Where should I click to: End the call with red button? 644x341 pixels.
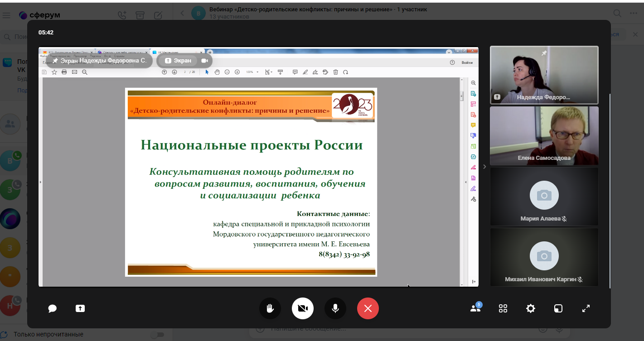(368, 309)
